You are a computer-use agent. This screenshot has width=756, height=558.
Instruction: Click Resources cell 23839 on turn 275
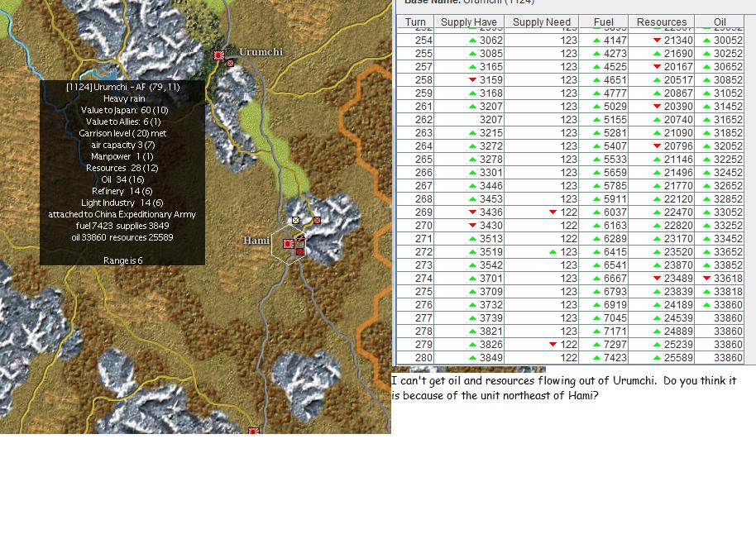pos(662,292)
